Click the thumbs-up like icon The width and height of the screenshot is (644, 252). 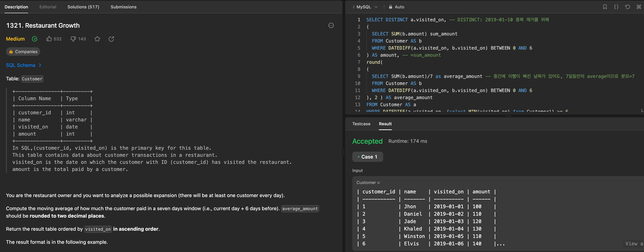(x=49, y=39)
